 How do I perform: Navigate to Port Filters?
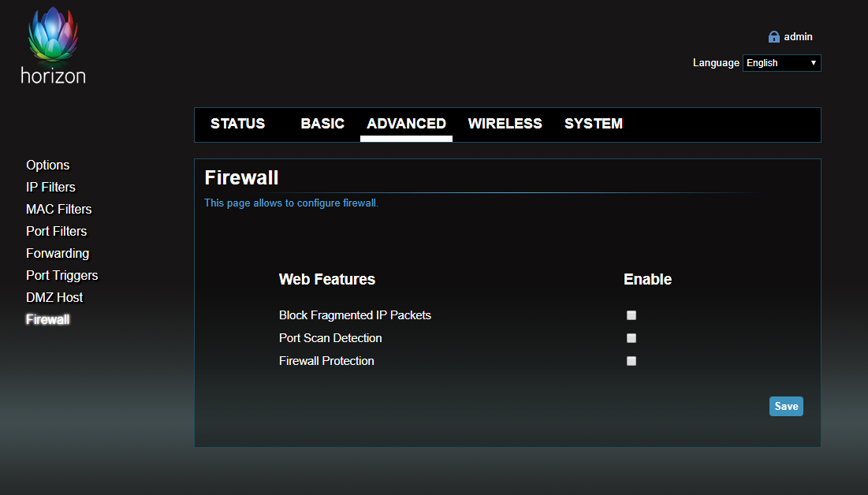[56, 231]
